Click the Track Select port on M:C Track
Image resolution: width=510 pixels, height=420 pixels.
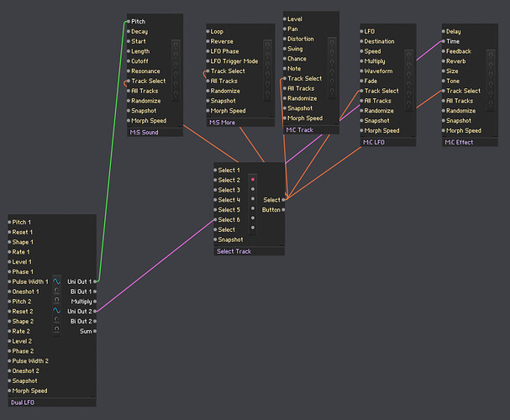(x=285, y=78)
